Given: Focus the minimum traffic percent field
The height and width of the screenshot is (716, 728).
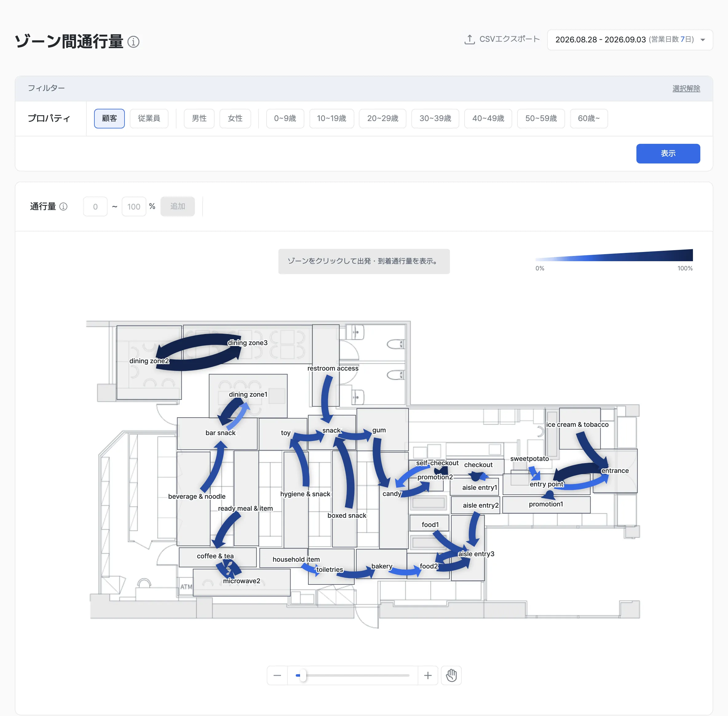Looking at the screenshot, I should pyautogui.click(x=95, y=207).
